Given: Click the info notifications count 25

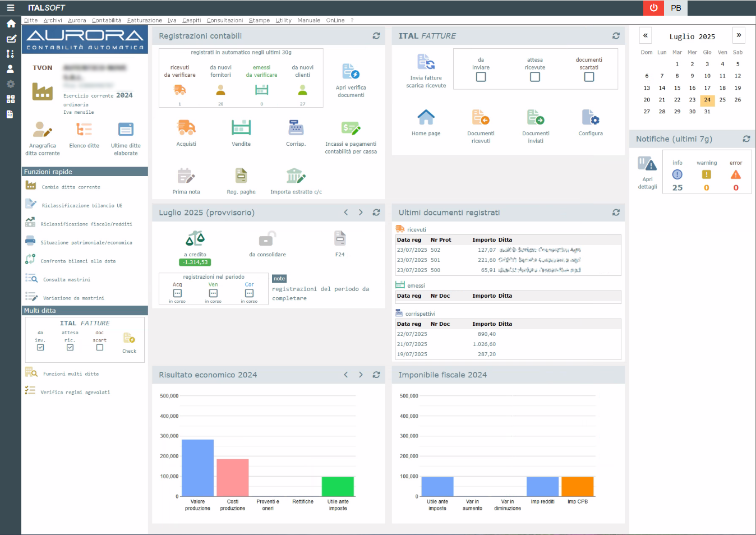Looking at the screenshot, I should [677, 187].
